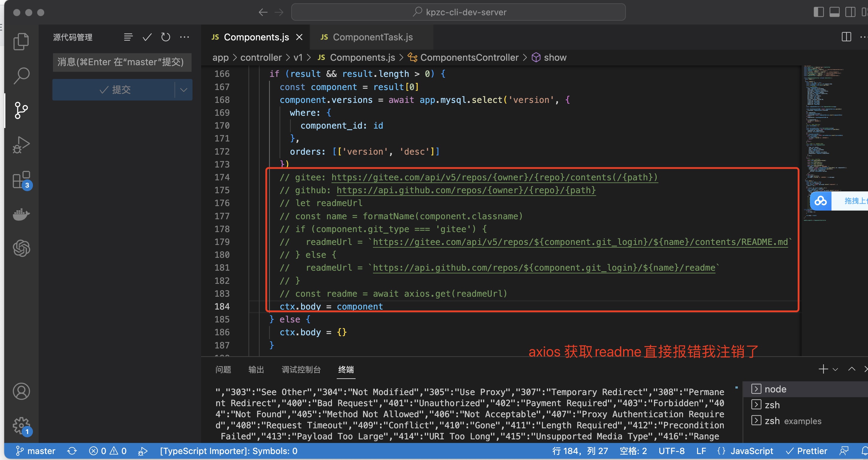This screenshot has height=460, width=868.
Task: Select the Source Control branch icon
Action: (x=21, y=110)
